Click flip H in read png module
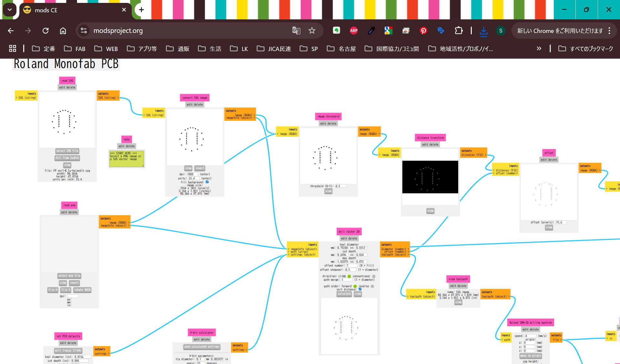This screenshot has height=364, width=620. [x=53, y=290]
